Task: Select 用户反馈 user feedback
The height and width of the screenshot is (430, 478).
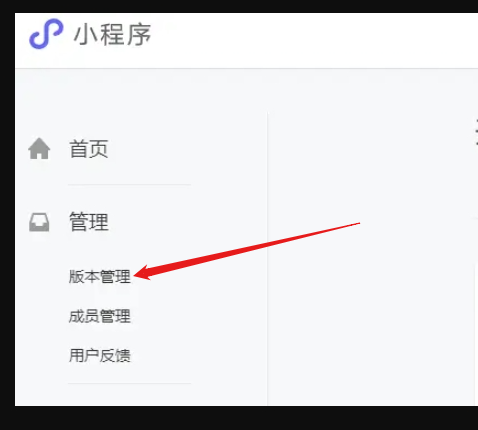Action: pyautogui.click(x=99, y=355)
